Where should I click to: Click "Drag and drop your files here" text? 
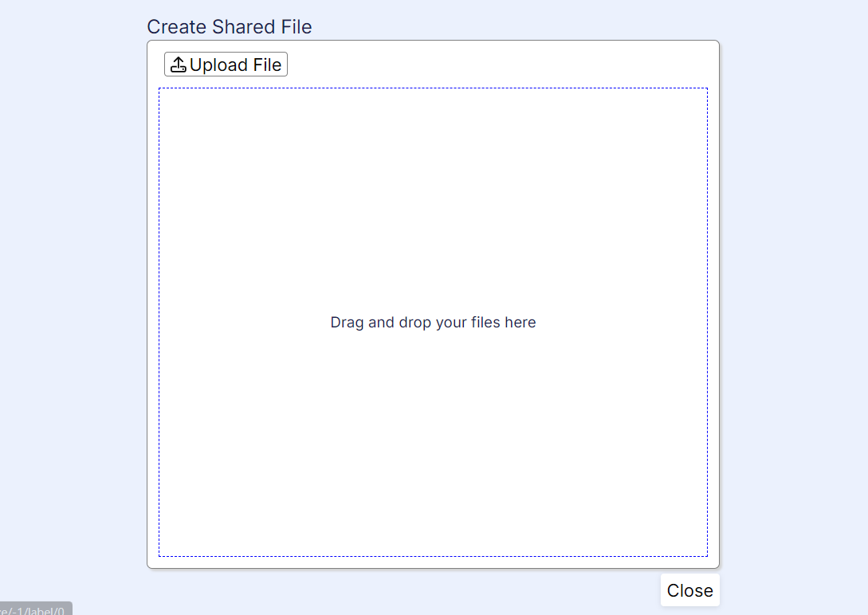[x=433, y=323]
